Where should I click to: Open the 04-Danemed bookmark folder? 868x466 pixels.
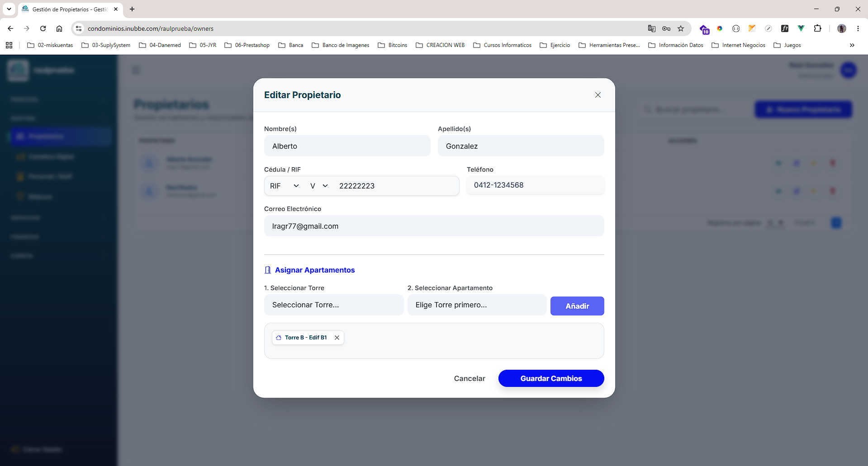(x=160, y=45)
